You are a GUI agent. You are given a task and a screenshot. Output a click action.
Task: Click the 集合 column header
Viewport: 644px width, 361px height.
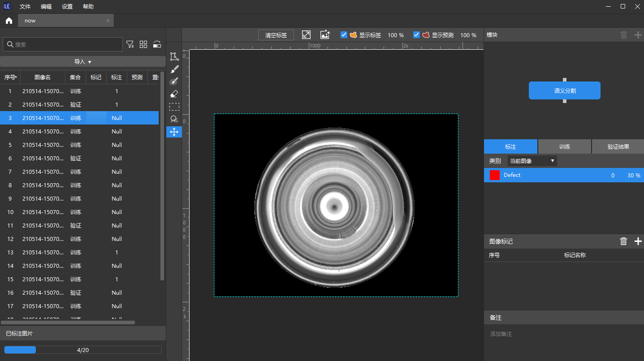coord(75,77)
